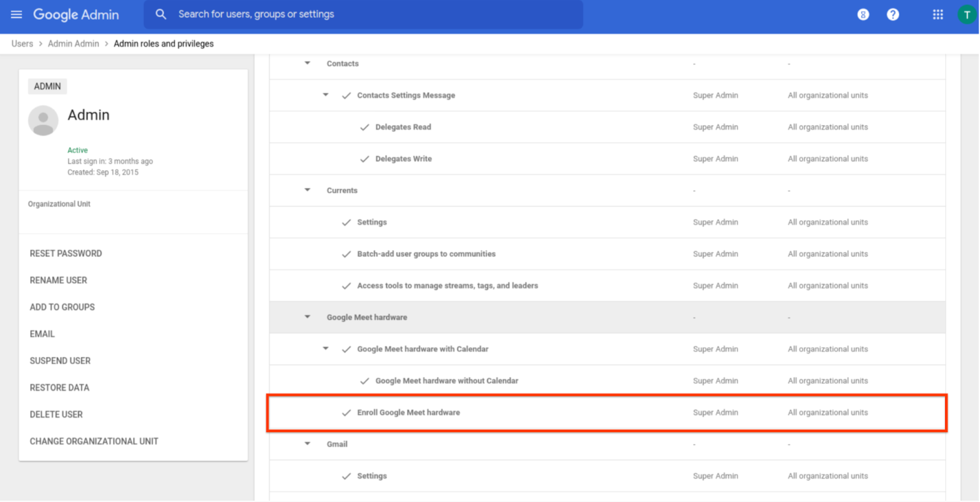Viewport: 980px width, 502px height.
Task: Click the ADMIN badge label
Action: pos(47,86)
